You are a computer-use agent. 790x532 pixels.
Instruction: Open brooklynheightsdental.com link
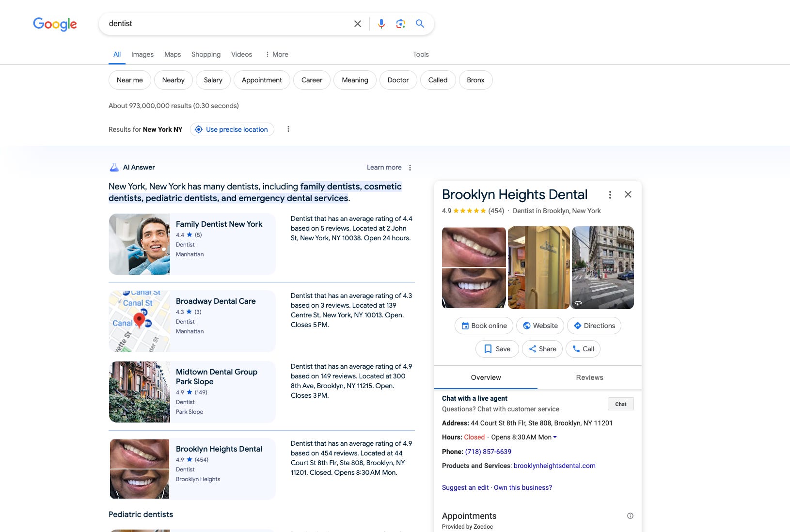pyautogui.click(x=554, y=466)
